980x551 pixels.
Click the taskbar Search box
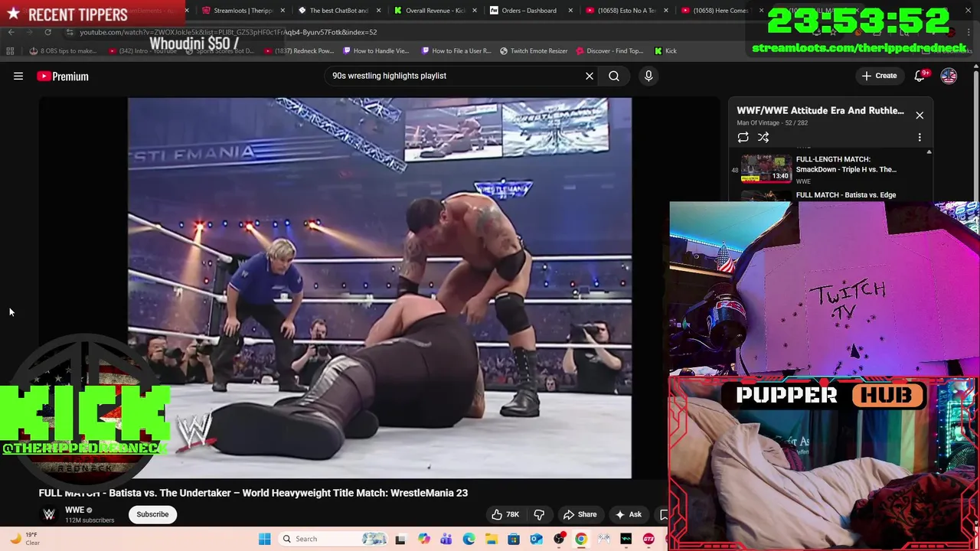[x=333, y=539]
